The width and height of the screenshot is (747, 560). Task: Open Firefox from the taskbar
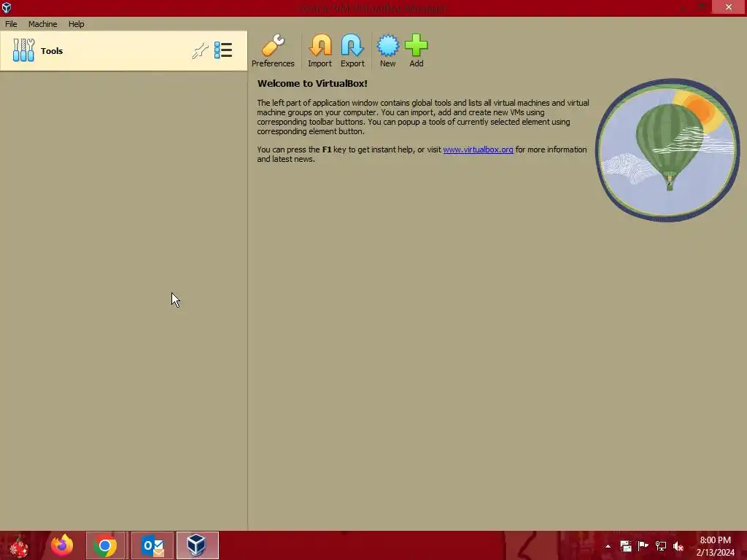point(62,545)
